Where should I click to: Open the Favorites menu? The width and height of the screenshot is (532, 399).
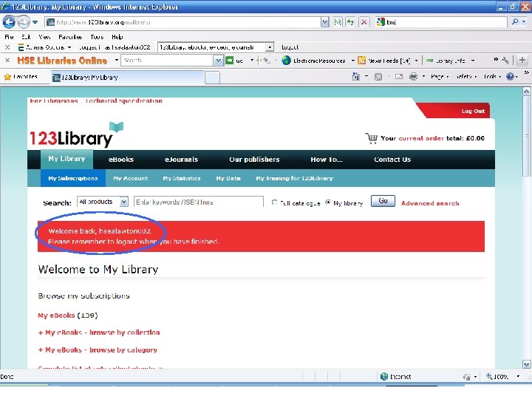click(x=70, y=37)
